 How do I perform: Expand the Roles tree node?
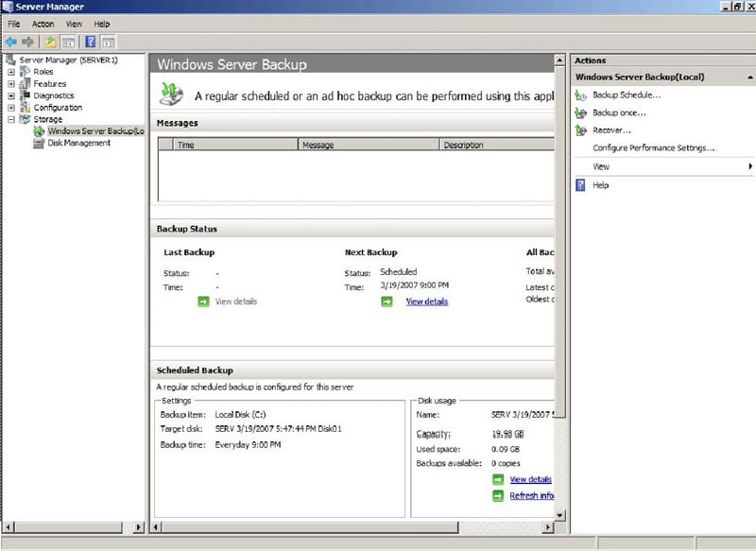click(x=10, y=72)
